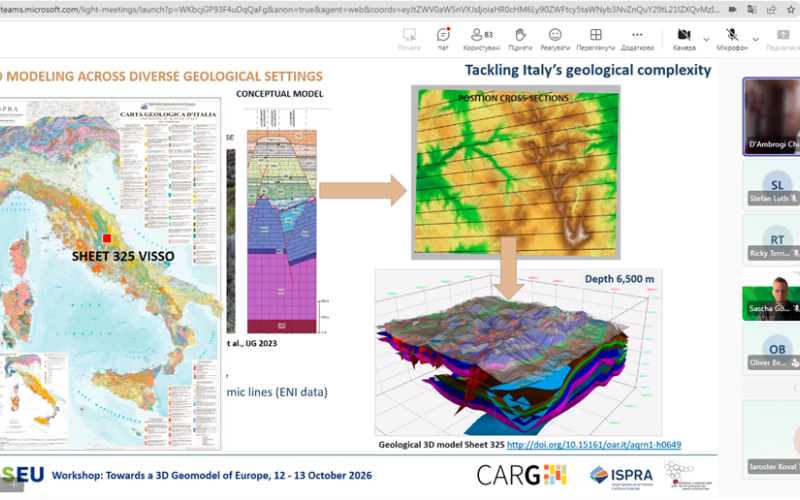The image size is (800, 500).
Task: Expand the camera options chevron
Action: (x=706, y=39)
